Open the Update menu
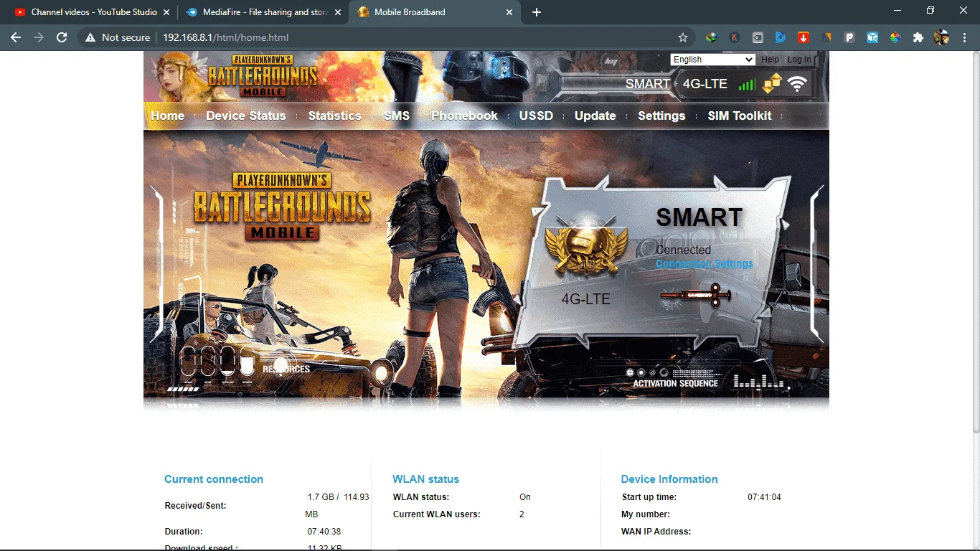 (x=595, y=116)
